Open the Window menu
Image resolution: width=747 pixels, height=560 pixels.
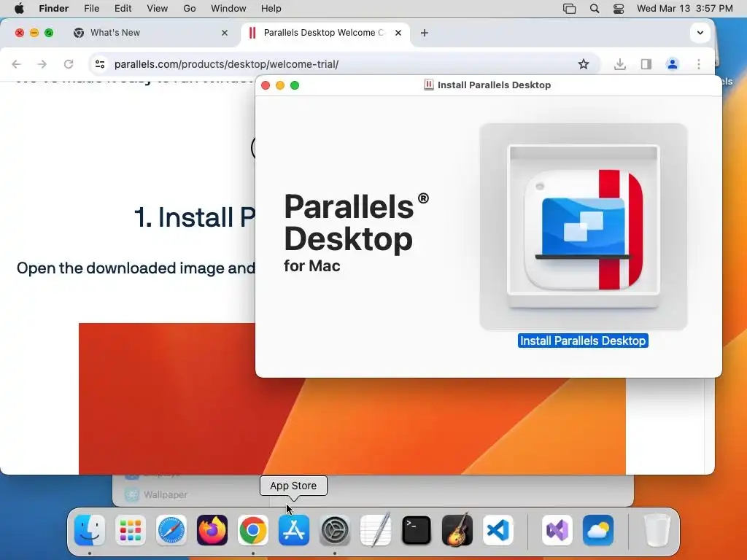tap(228, 9)
